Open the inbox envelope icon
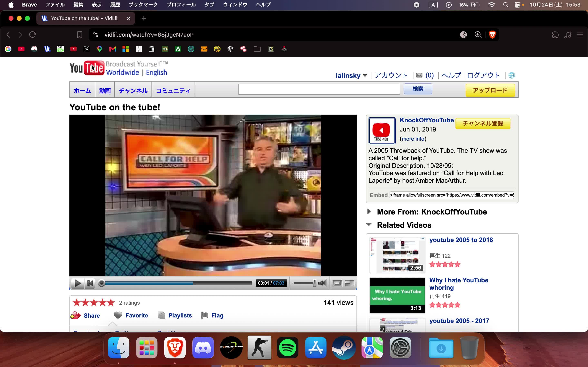 [419, 75]
